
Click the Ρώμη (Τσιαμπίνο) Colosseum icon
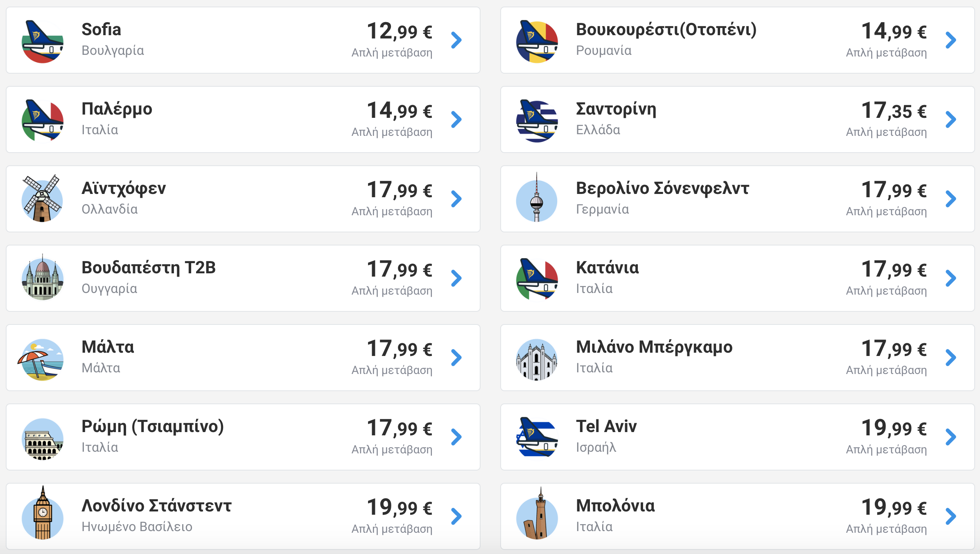[x=43, y=439]
